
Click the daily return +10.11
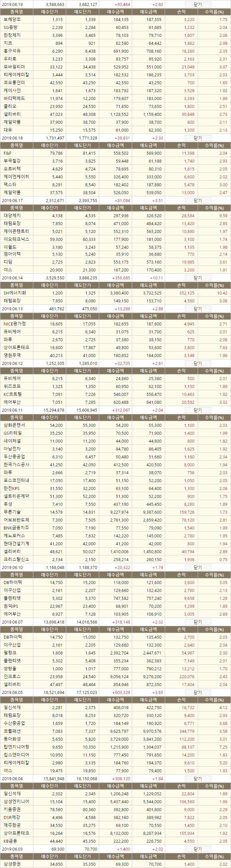click(x=156, y=278)
